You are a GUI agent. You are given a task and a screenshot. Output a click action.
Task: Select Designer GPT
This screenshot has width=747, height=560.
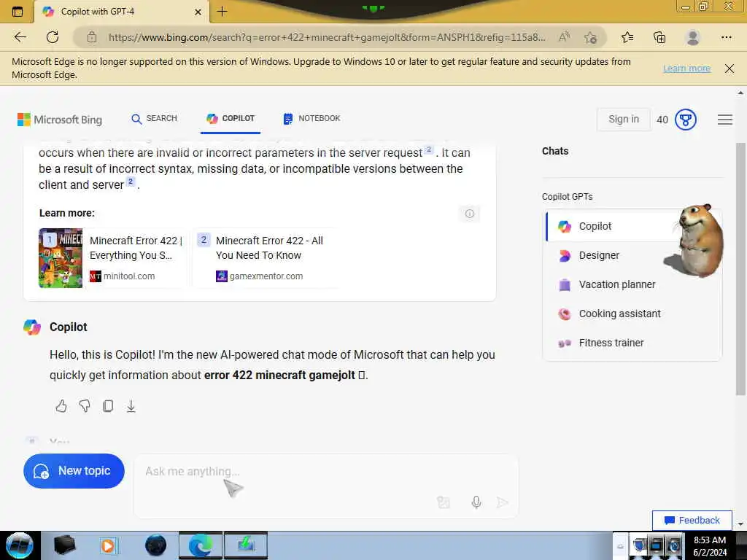(632, 256)
